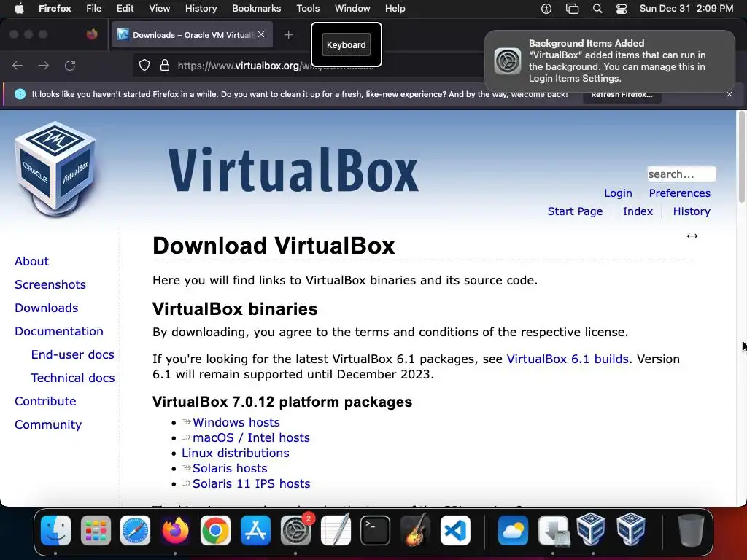Close the Downloads – Oracle VM VirtualBox tab
The width and height of the screenshot is (747, 560).
tap(261, 34)
